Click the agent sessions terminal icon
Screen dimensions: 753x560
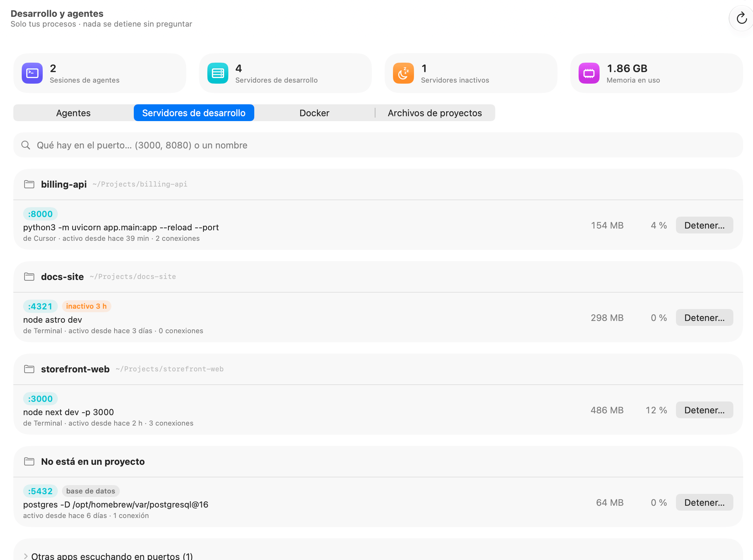coord(32,73)
